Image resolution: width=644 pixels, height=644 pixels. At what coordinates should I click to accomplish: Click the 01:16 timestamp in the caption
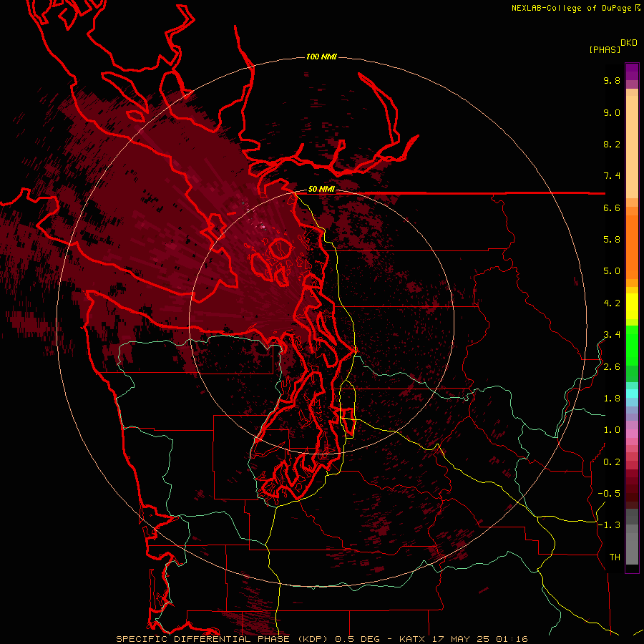[x=512, y=639]
